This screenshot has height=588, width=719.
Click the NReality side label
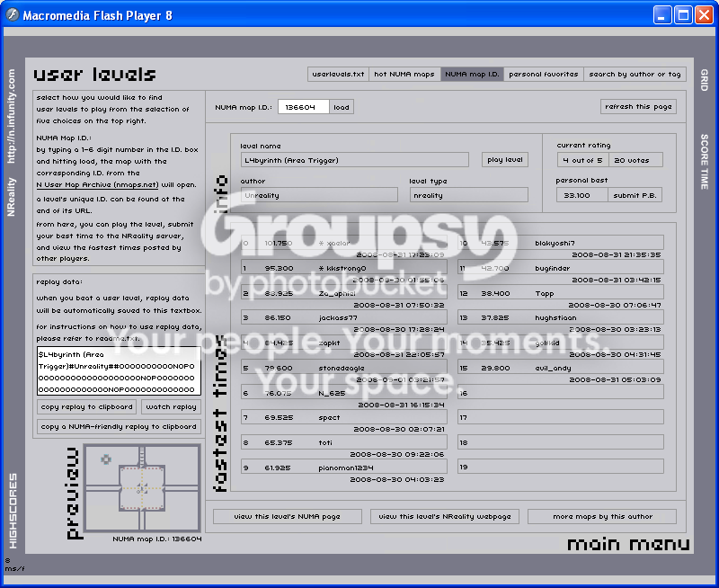point(11,197)
